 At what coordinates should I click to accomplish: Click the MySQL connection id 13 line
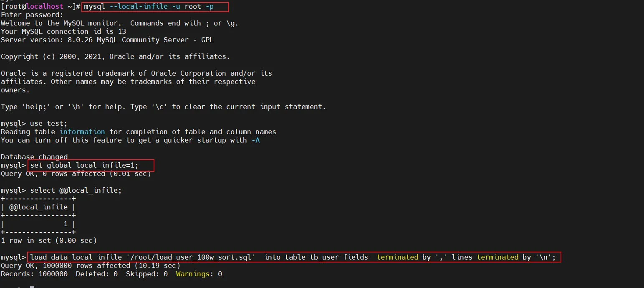tap(63, 32)
